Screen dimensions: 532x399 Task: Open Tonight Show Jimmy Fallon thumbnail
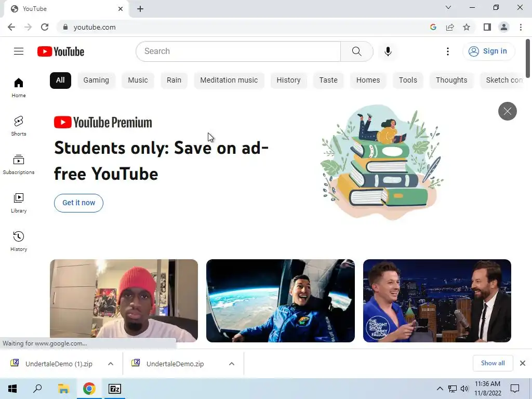pyautogui.click(x=437, y=301)
